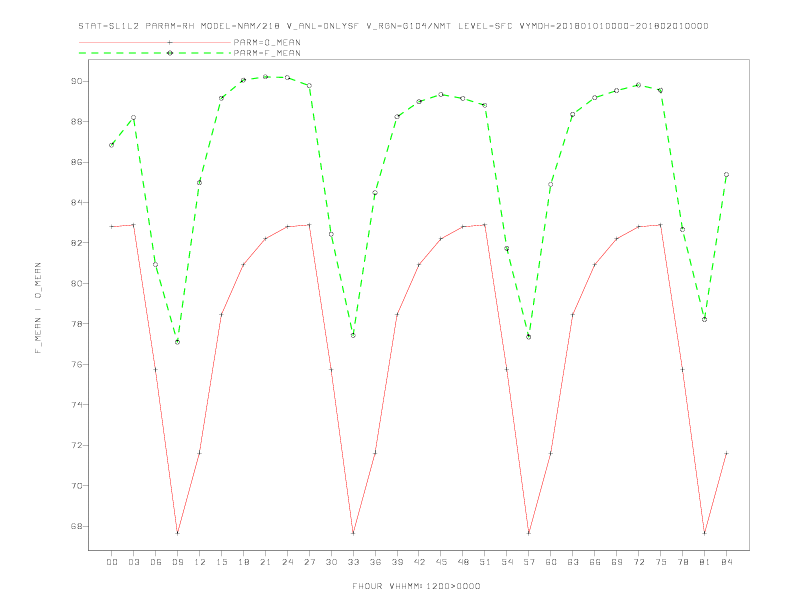Click the PARM=O_MEAN legend label

(267, 42)
